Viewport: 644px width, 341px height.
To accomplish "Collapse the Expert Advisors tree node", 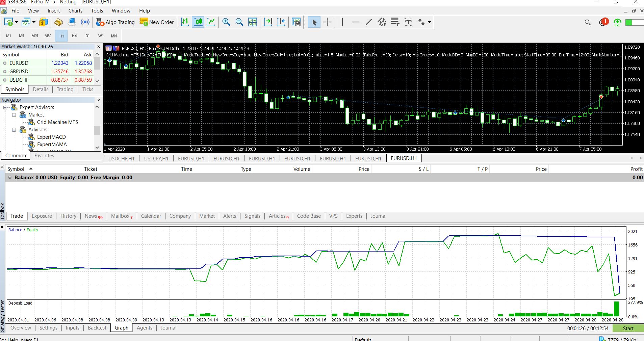I will [x=5, y=107].
